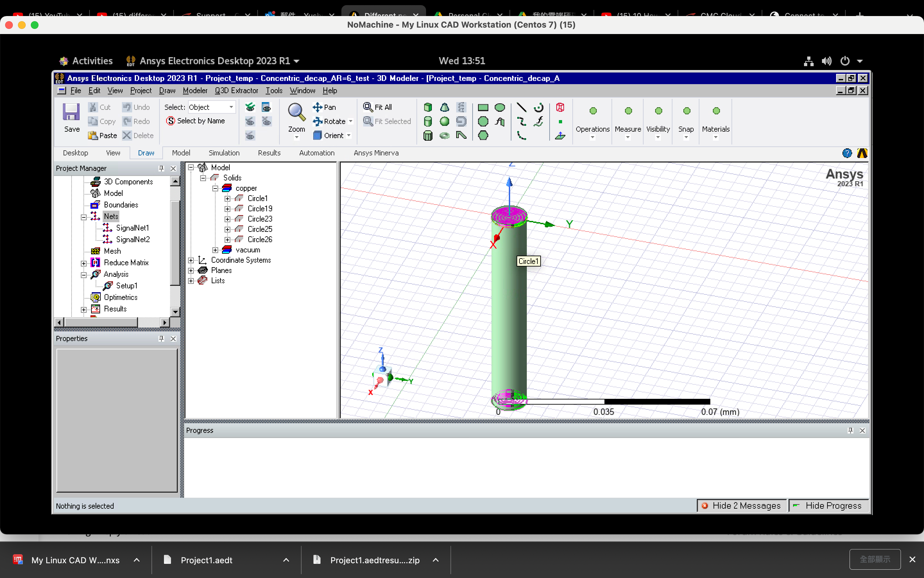Click the Save icon in the ribbon
The height and width of the screenshot is (578, 924).
coord(72,112)
